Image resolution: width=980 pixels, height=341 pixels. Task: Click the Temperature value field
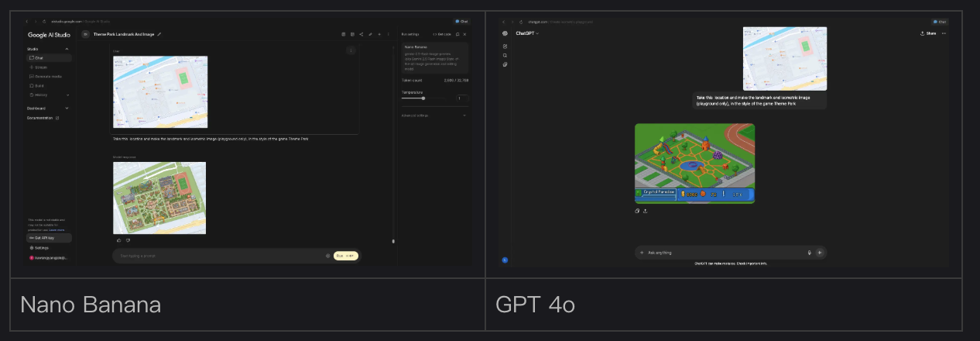[x=461, y=98]
